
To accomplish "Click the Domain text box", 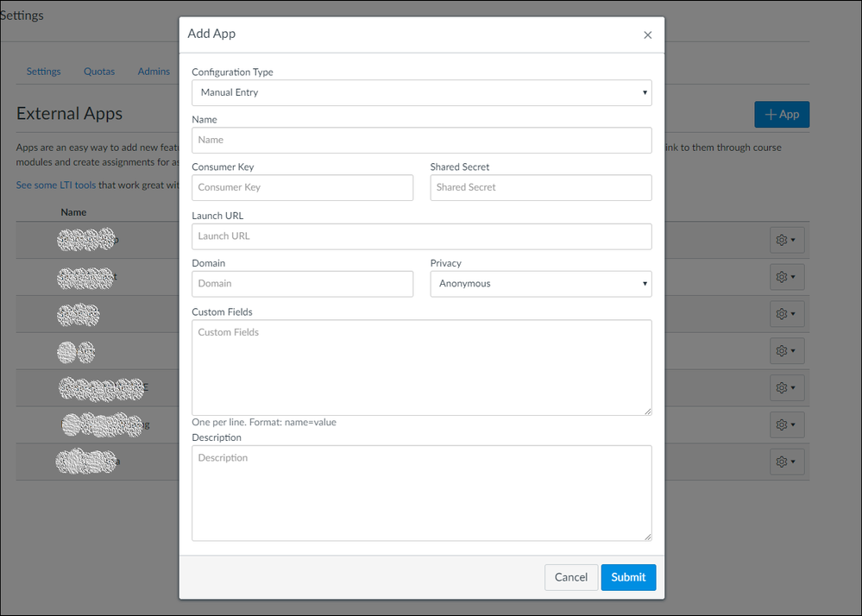I will click(302, 284).
